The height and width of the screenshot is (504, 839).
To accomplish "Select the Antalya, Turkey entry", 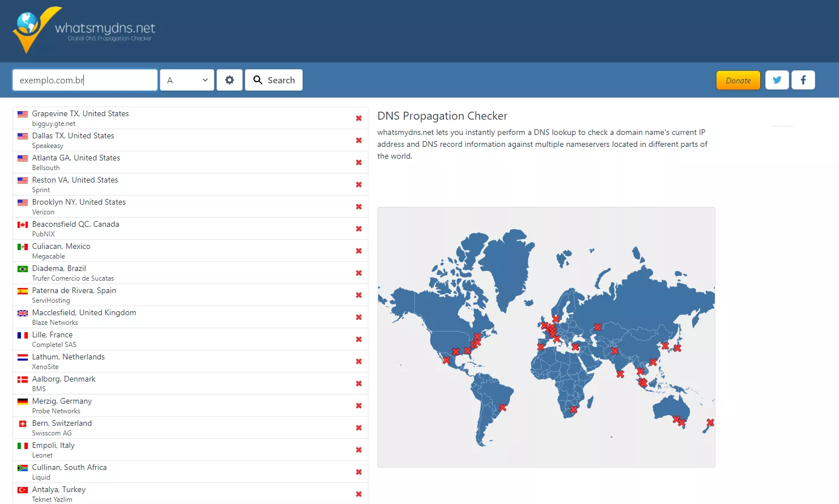I will pos(190,493).
